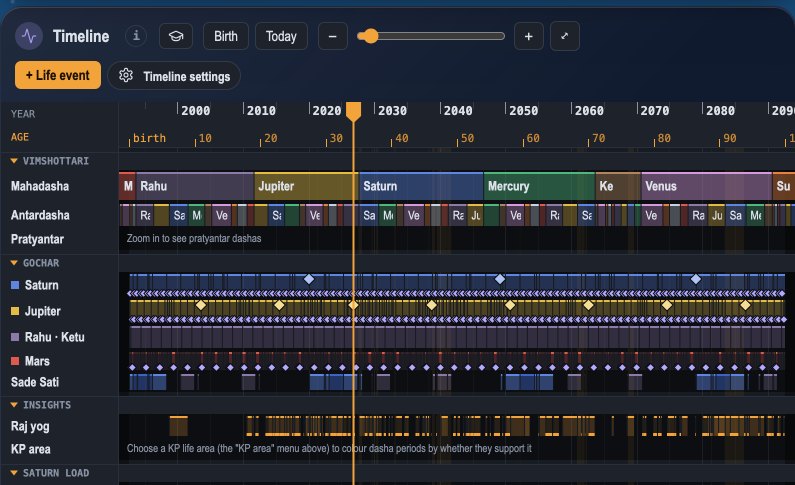The image size is (795, 485).
Task: Click the Raj yog row label
Action: click(x=30, y=426)
